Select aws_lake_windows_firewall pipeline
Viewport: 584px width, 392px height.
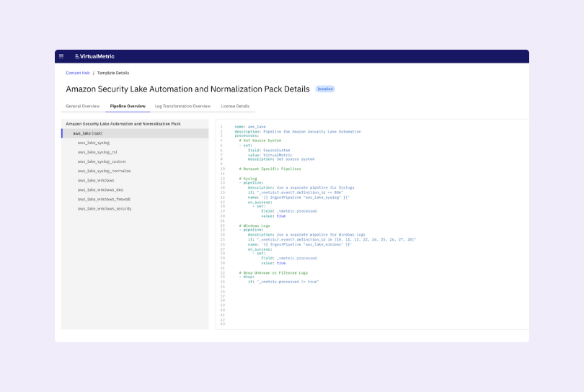click(104, 199)
